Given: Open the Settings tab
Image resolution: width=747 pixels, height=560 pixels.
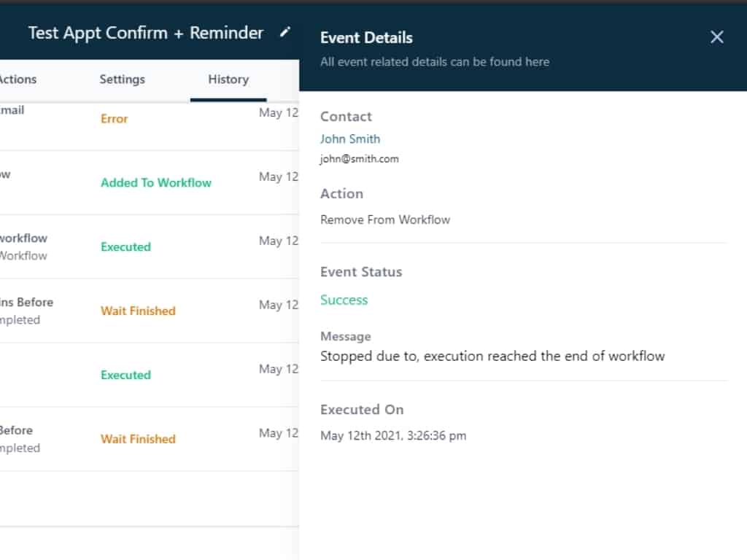Looking at the screenshot, I should (122, 79).
